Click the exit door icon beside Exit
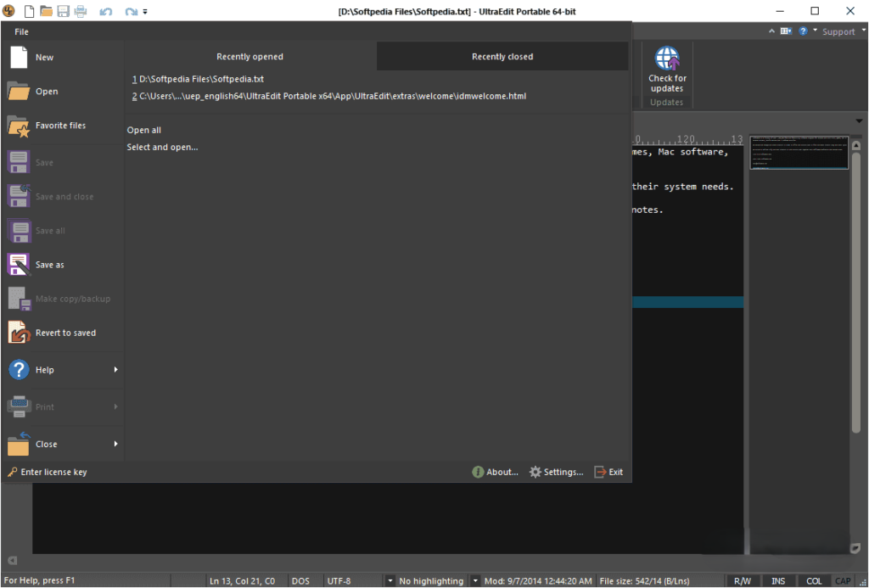The width and height of the screenshot is (869, 588). [x=600, y=472]
